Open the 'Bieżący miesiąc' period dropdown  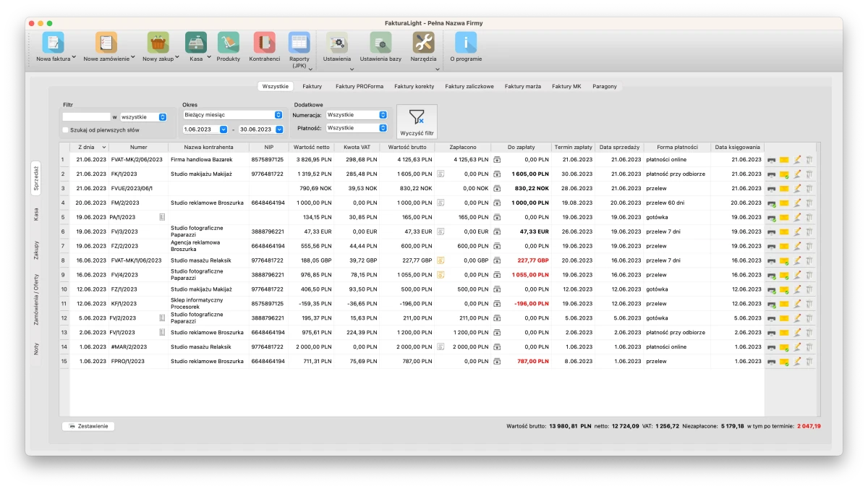232,115
